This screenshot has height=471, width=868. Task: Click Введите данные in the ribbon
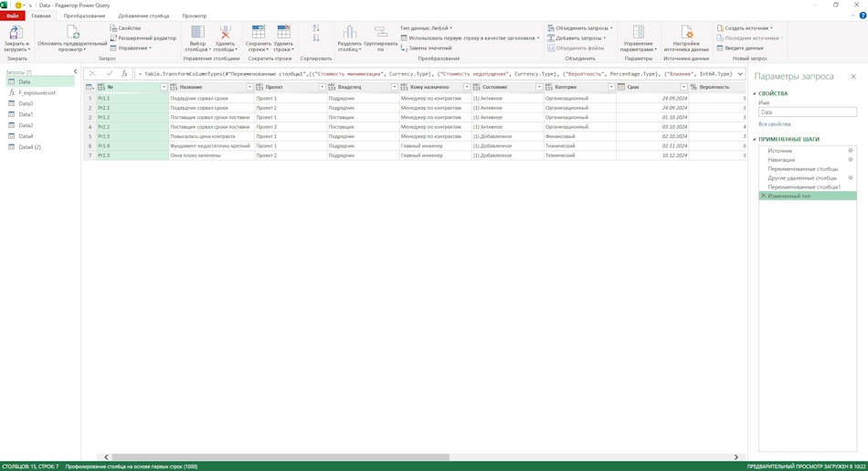(740, 48)
